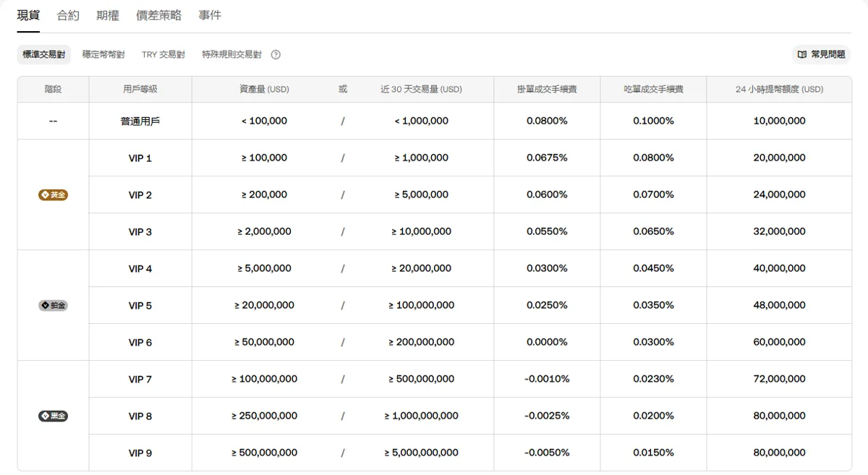Screen dimensions: 868x475
Task: Click the 掛單成交手續費 column header
Action: pos(547,90)
